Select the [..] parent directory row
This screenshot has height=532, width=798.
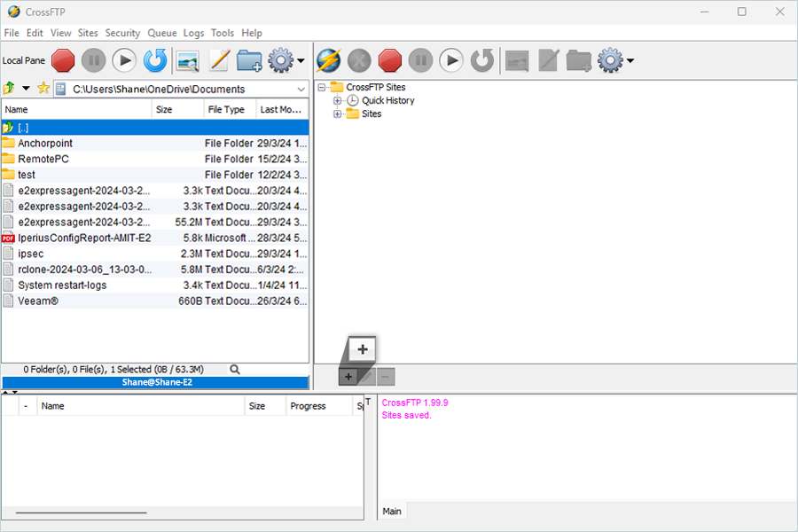click(155, 128)
